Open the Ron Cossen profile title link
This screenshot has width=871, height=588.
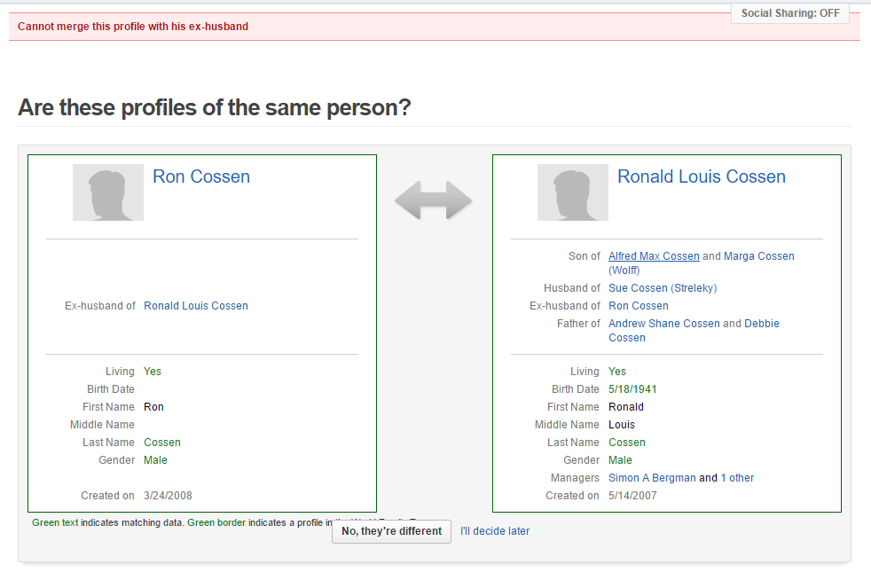click(x=201, y=176)
